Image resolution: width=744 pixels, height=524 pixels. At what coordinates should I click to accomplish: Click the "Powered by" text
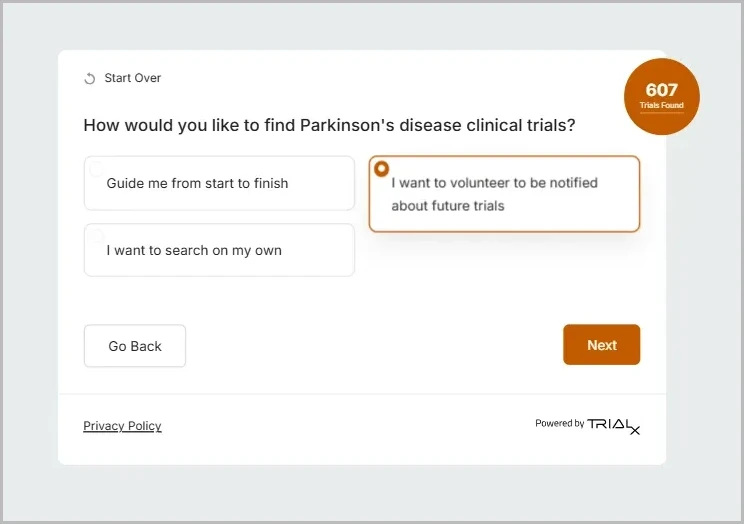tap(559, 424)
